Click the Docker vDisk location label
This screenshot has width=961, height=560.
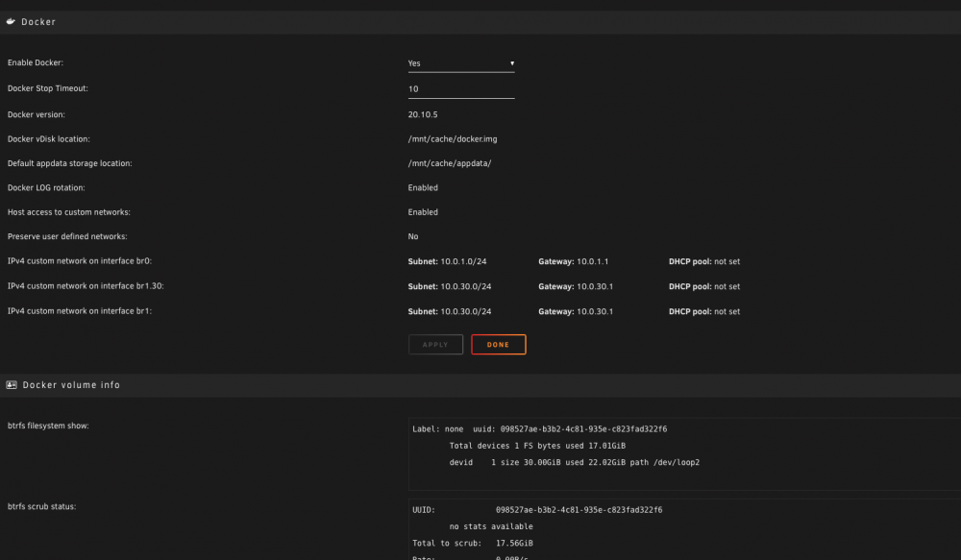48,139
